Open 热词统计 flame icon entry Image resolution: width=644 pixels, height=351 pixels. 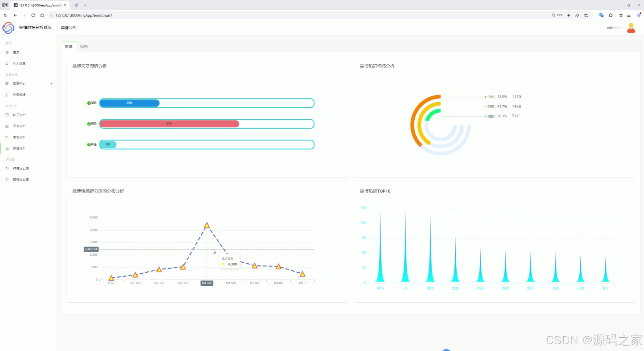(7, 95)
